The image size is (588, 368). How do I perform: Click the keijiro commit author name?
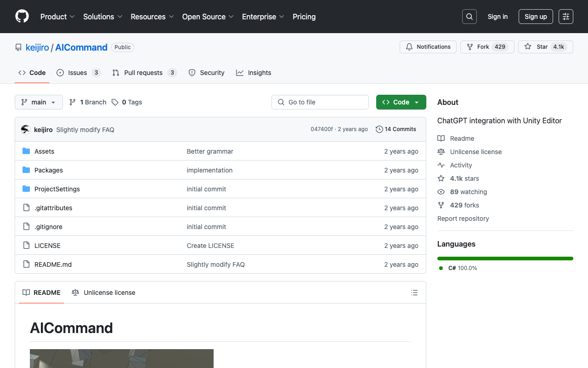43,130
